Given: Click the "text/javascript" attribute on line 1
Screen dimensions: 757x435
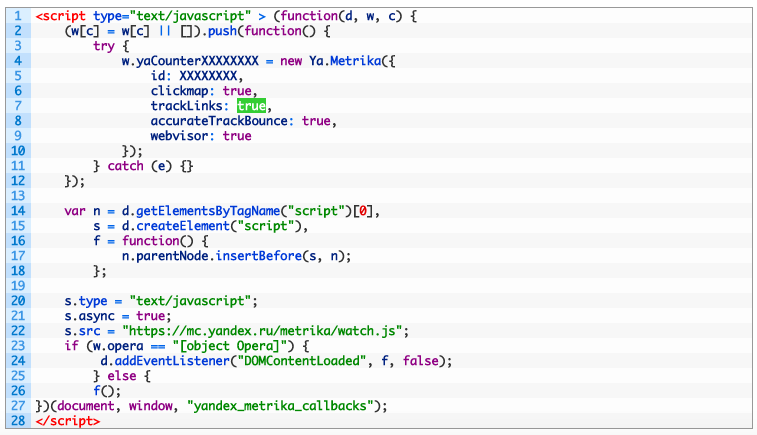Looking at the screenshot, I should (x=190, y=16).
